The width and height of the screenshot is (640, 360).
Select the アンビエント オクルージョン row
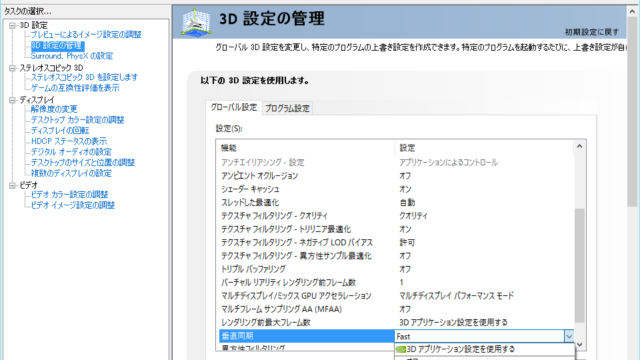click(x=396, y=176)
